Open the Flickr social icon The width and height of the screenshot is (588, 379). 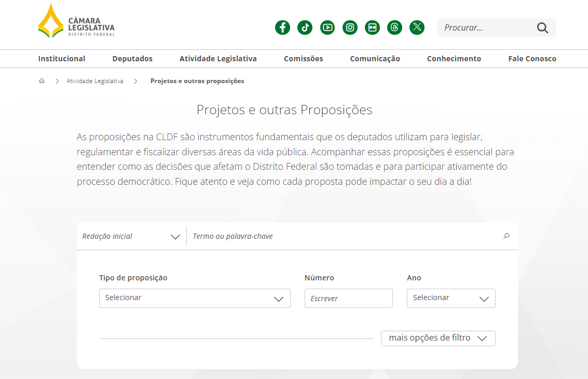[x=372, y=28]
